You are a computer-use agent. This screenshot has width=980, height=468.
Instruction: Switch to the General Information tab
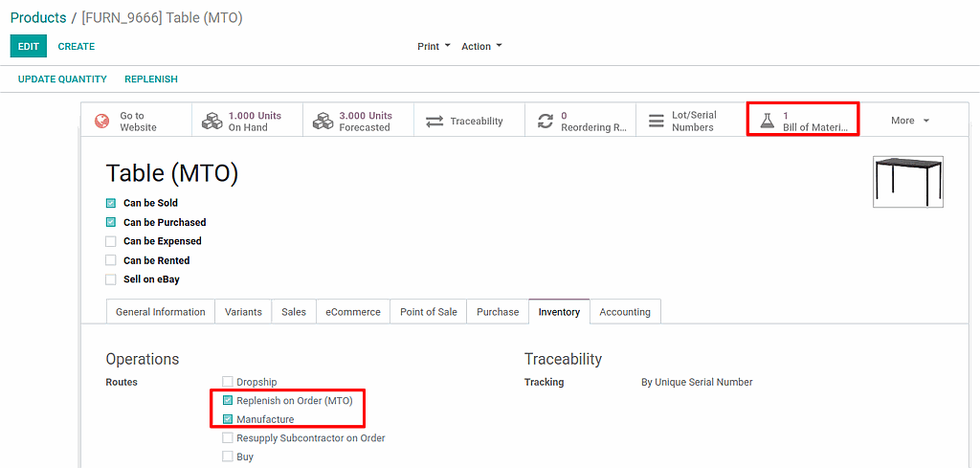tap(160, 312)
